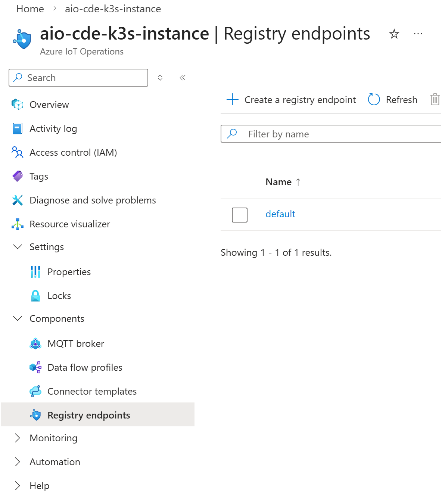Open the Tags page
This screenshot has height=504, width=442.
(39, 176)
